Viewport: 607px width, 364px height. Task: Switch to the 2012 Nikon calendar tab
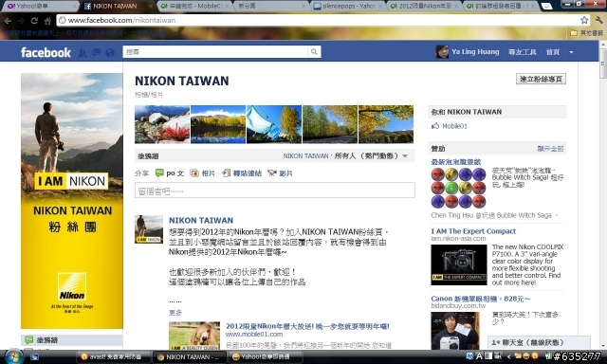click(424, 6)
